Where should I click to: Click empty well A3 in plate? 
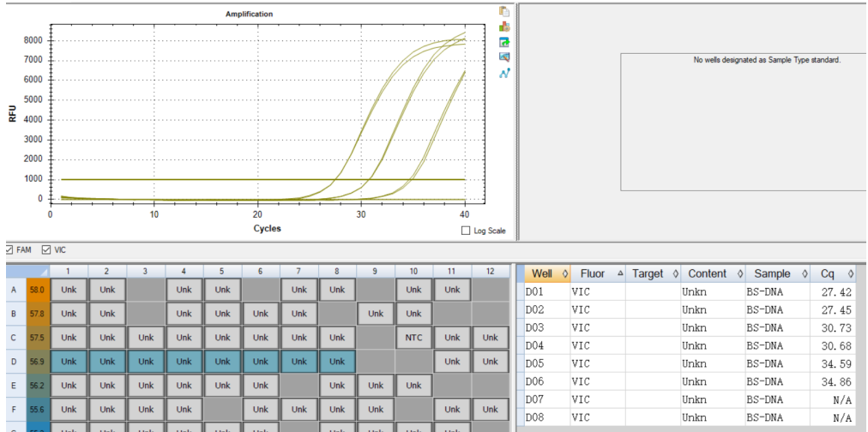(146, 290)
